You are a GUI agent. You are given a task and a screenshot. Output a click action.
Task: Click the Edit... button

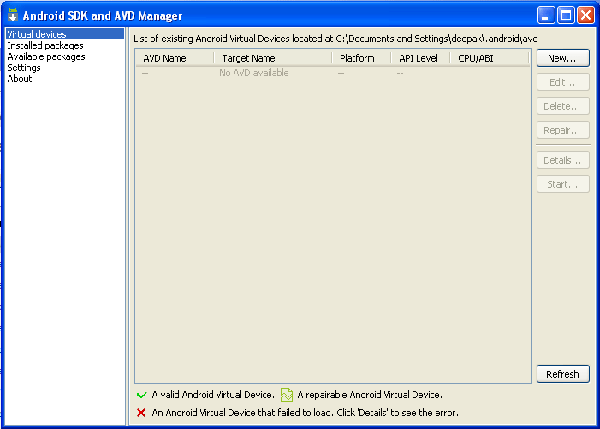562,82
